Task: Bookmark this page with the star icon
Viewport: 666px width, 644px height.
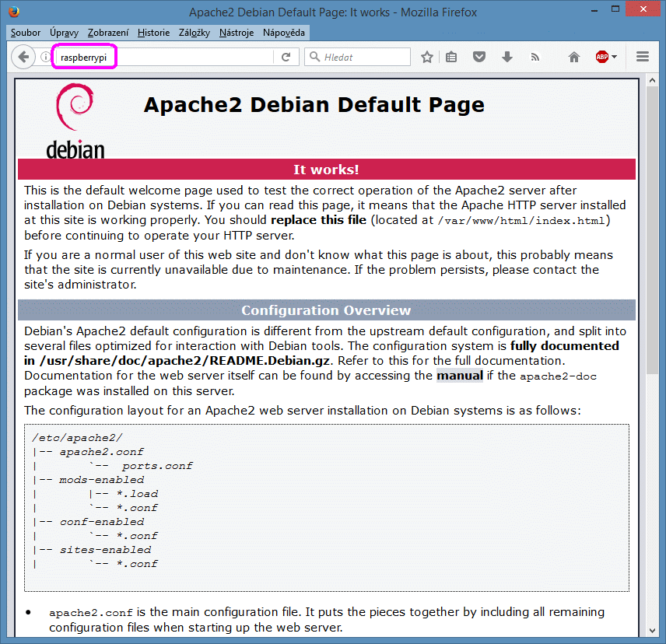Action: pyautogui.click(x=427, y=57)
